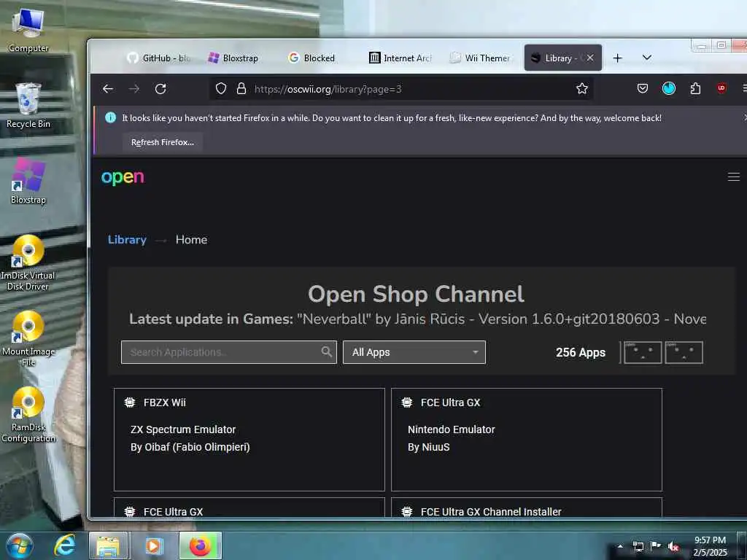
Task: Expand the list all tabs chevron
Action: tap(646, 58)
